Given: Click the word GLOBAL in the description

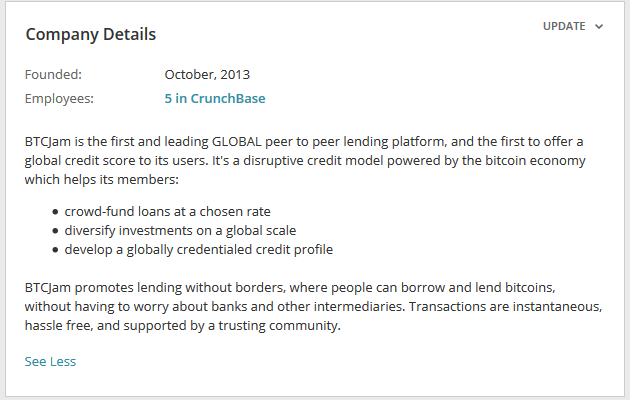Looking at the screenshot, I should [x=237, y=142].
